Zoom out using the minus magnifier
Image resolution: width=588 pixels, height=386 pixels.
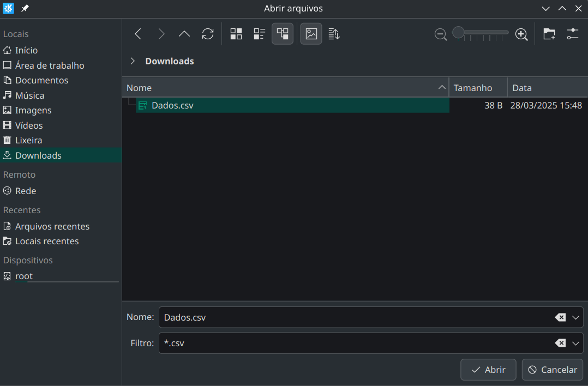tap(441, 34)
